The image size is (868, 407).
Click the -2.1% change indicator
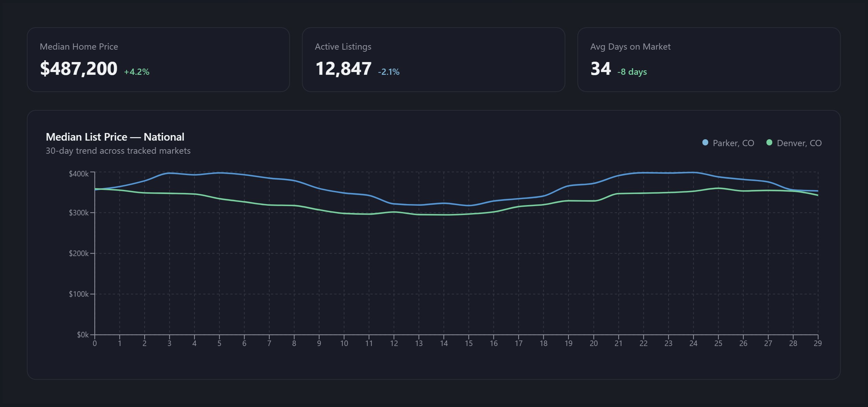[389, 72]
